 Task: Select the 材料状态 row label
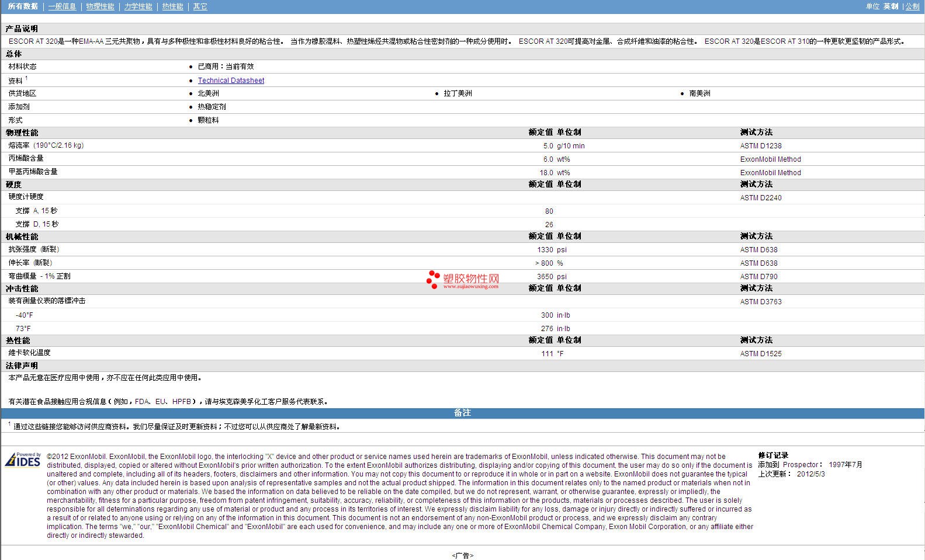click(x=22, y=67)
